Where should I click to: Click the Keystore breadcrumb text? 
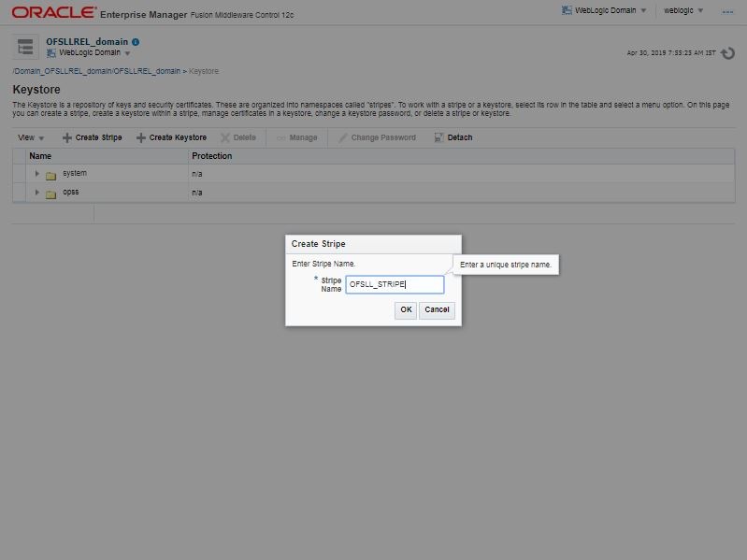[204, 71]
